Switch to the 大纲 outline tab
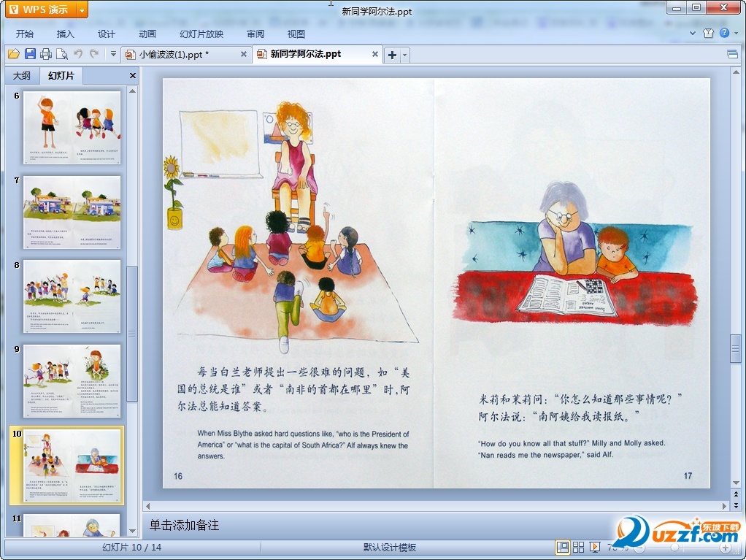The height and width of the screenshot is (560, 746). pos(21,75)
